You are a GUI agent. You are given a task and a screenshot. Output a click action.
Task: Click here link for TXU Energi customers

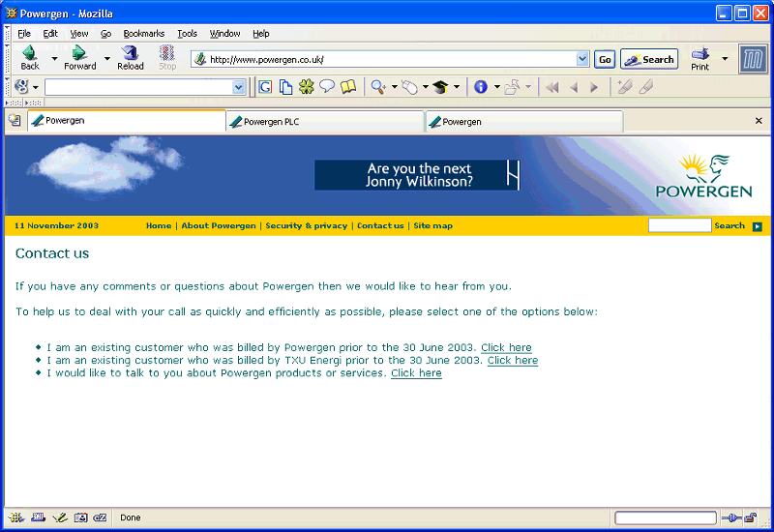pyautogui.click(x=513, y=360)
